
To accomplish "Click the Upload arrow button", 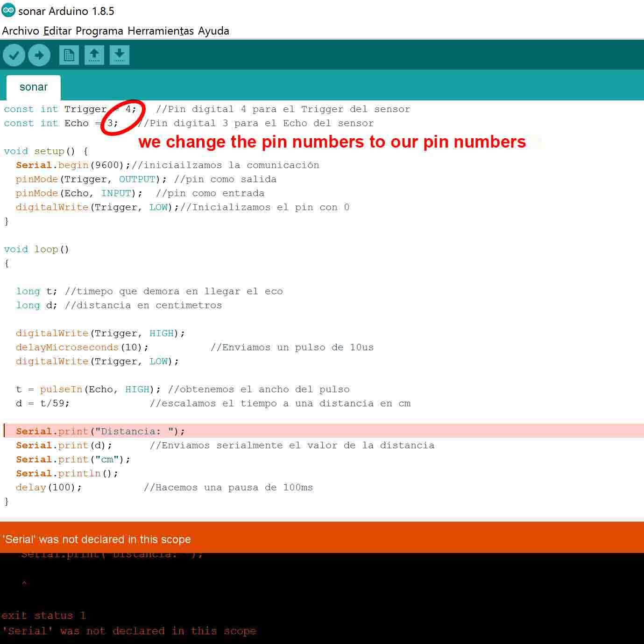I will click(x=39, y=55).
